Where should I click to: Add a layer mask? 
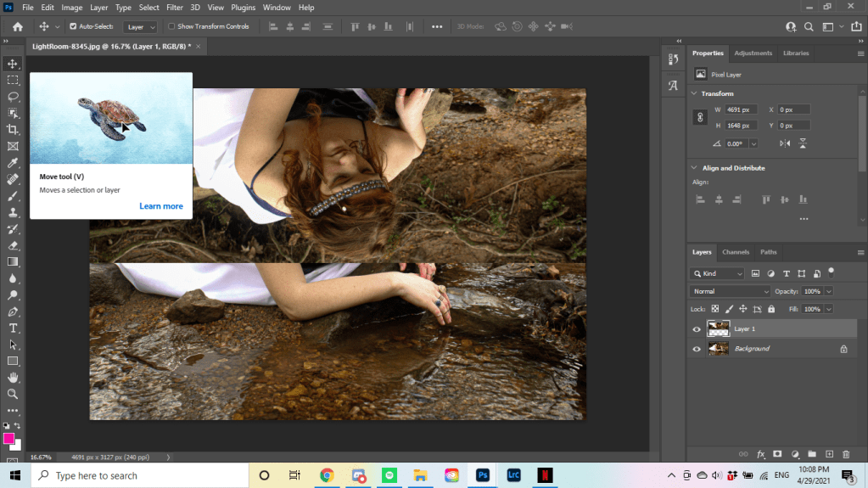tap(777, 454)
